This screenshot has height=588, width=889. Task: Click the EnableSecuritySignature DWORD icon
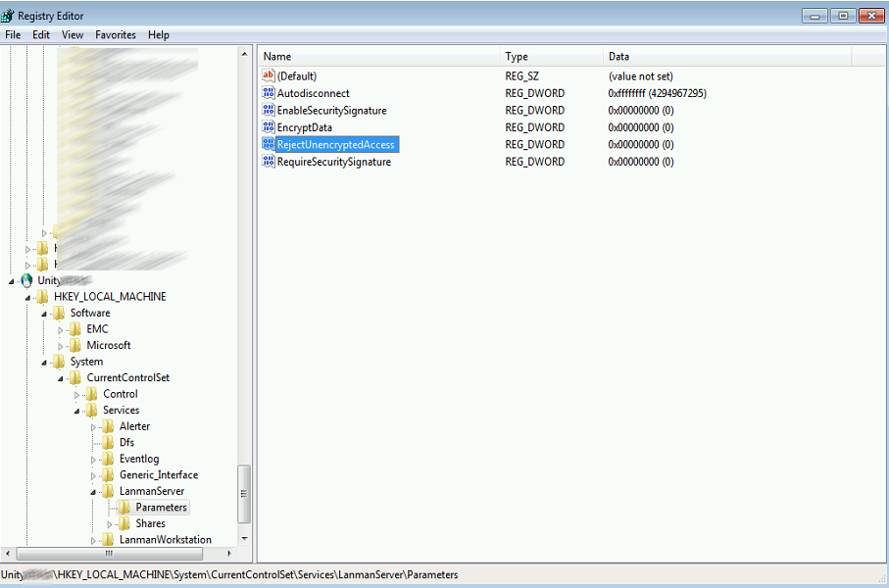tap(269, 110)
